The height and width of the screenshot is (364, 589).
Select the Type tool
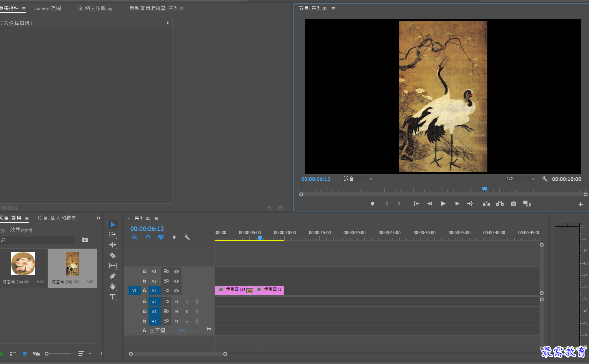[113, 297]
